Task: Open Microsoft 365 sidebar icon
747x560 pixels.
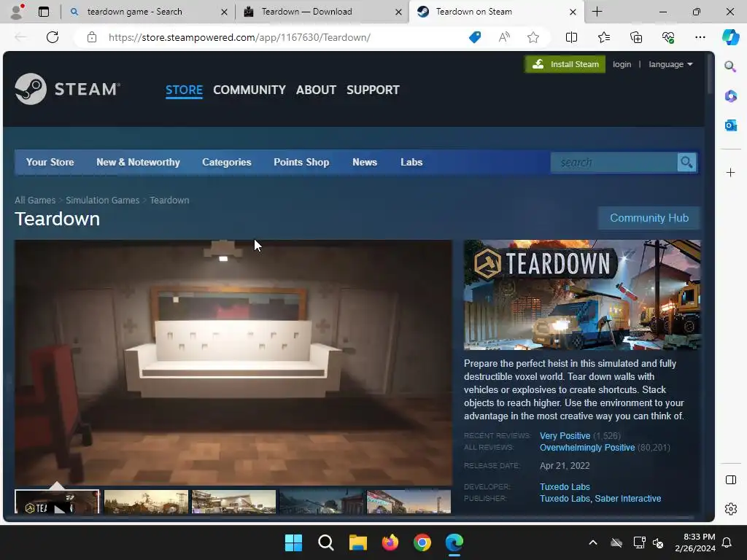Action: pyautogui.click(x=730, y=96)
